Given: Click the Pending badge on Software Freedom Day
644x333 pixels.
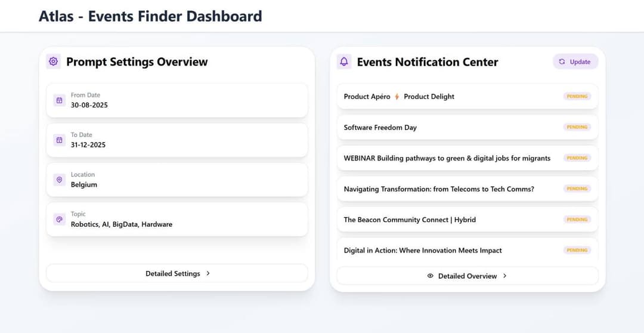Looking at the screenshot, I should pyautogui.click(x=577, y=127).
